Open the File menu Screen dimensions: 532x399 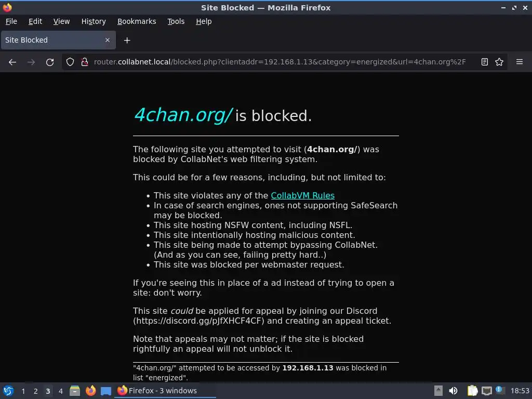(11, 21)
